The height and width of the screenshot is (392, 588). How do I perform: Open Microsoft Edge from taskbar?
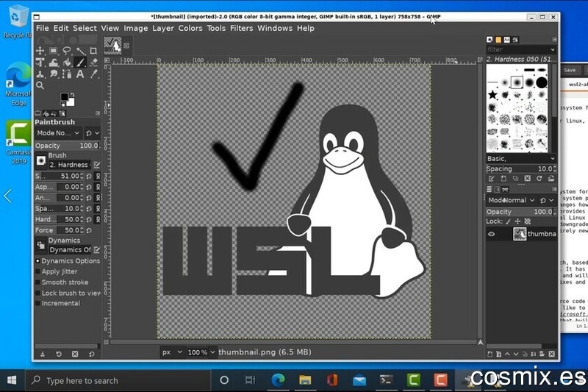(x=278, y=380)
